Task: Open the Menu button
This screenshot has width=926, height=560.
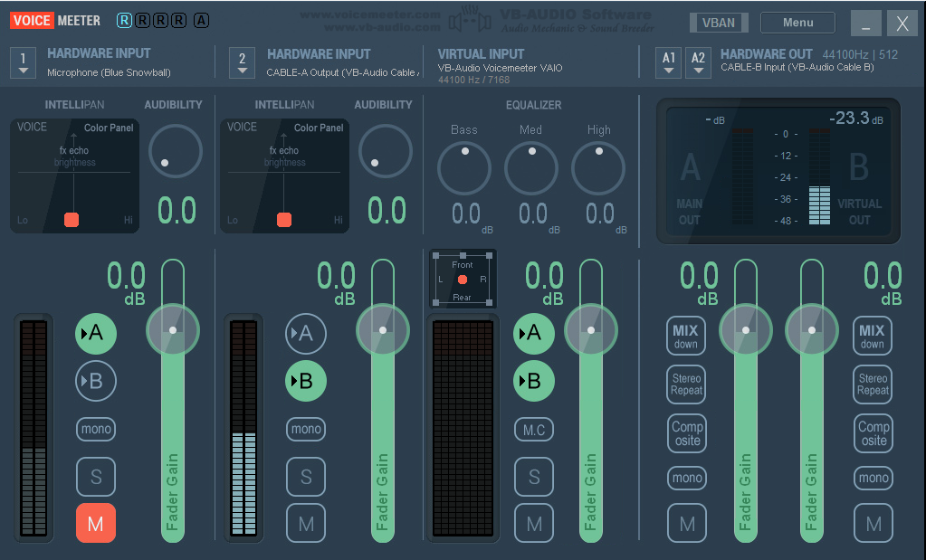Action: tap(797, 23)
